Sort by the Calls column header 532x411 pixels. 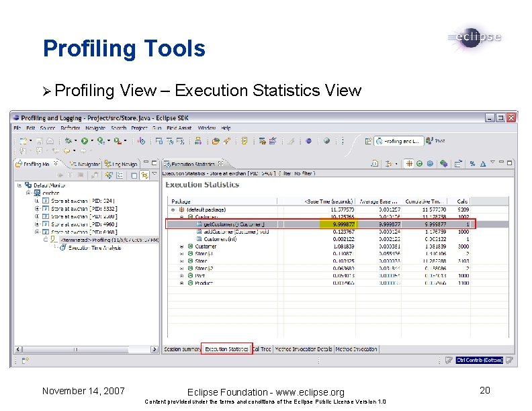click(x=459, y=201)
